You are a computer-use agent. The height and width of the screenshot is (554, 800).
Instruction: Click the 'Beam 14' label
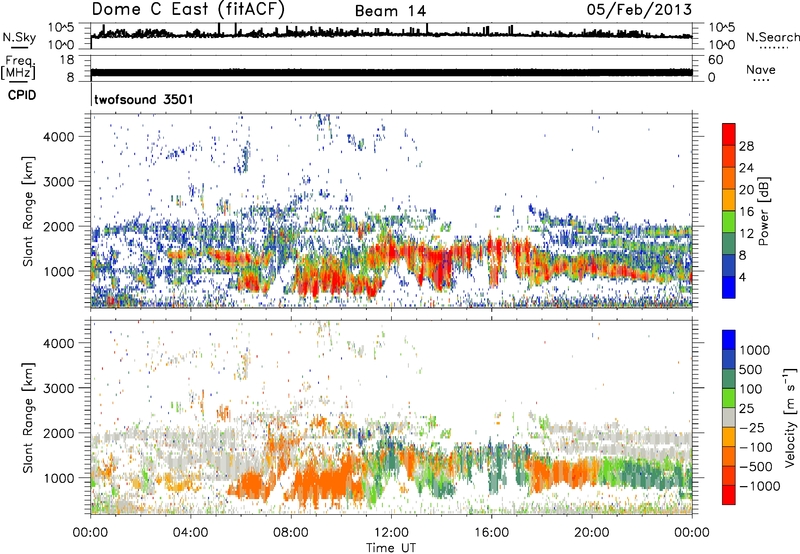[390, 11]
